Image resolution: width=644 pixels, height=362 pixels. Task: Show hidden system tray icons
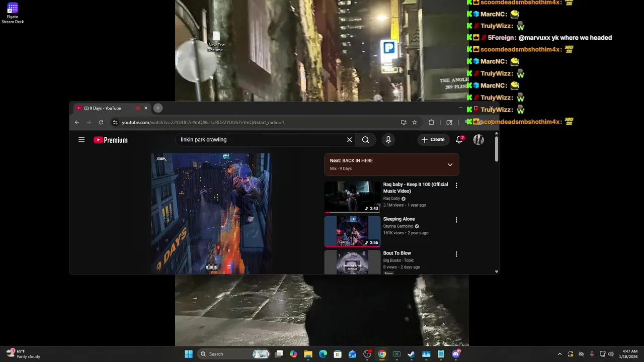click(559, 354)
